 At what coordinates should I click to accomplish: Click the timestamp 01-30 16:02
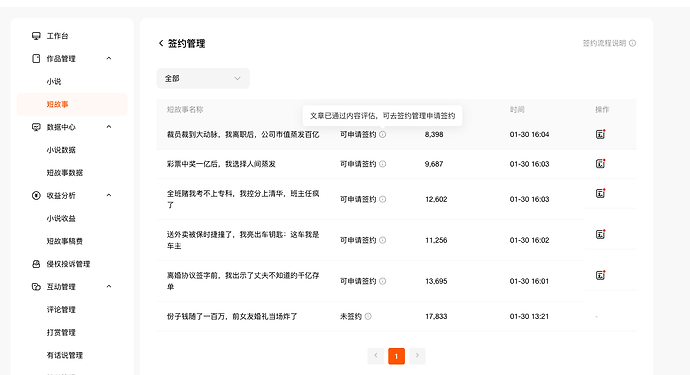click(529, 240)
